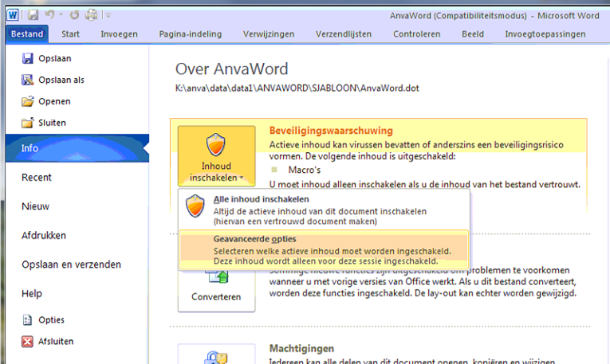Image resolution: width=610 pixels, height=364 pixels.
Task: Select the Beeld tab
Action: point(473,34)
